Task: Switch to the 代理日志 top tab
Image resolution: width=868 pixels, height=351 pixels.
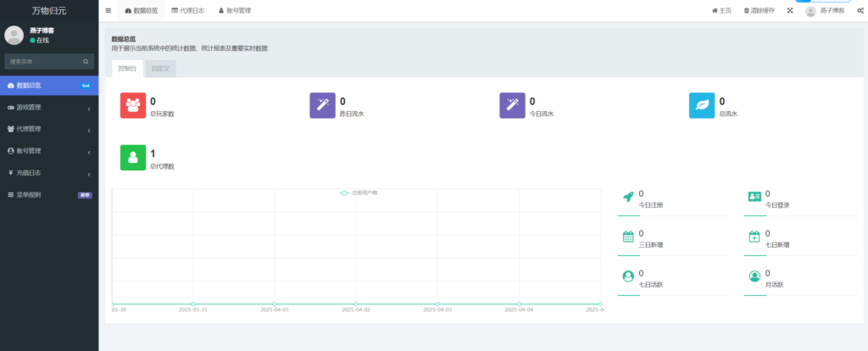Action: [186, 11]
